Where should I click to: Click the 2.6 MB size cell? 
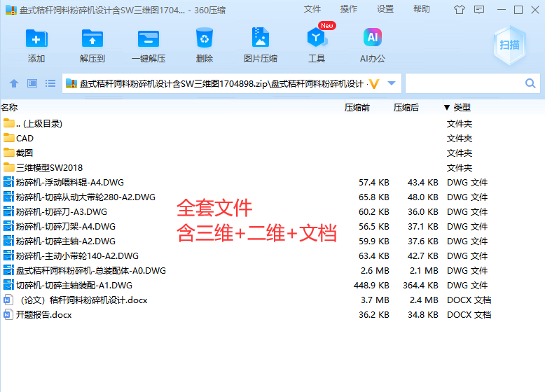point(375,270)
